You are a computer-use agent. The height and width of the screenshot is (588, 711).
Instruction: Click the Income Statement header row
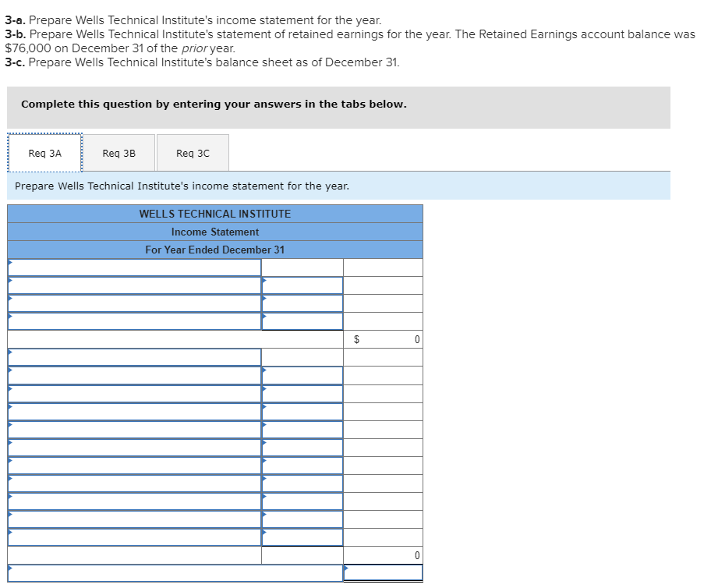(x=215, y=232)
